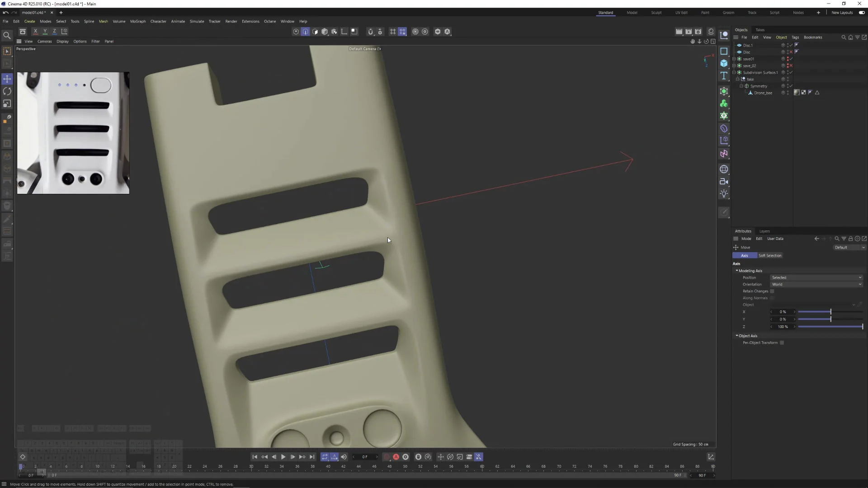The height and width of the screenshot is (488, 868).
Task: Open search in Objects manager
Action: (844, 38)
